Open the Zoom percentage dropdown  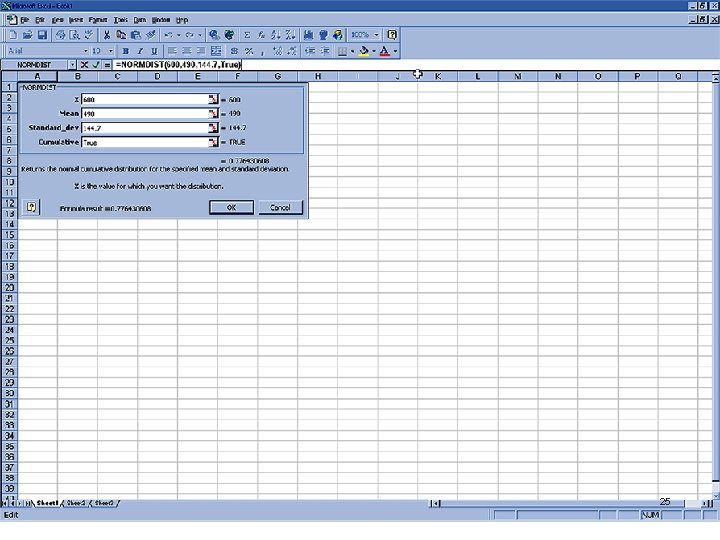[377, 35]
